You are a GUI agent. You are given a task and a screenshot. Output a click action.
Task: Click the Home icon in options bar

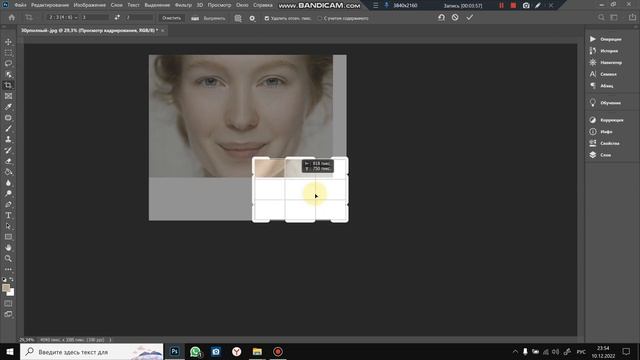[11, 18]
